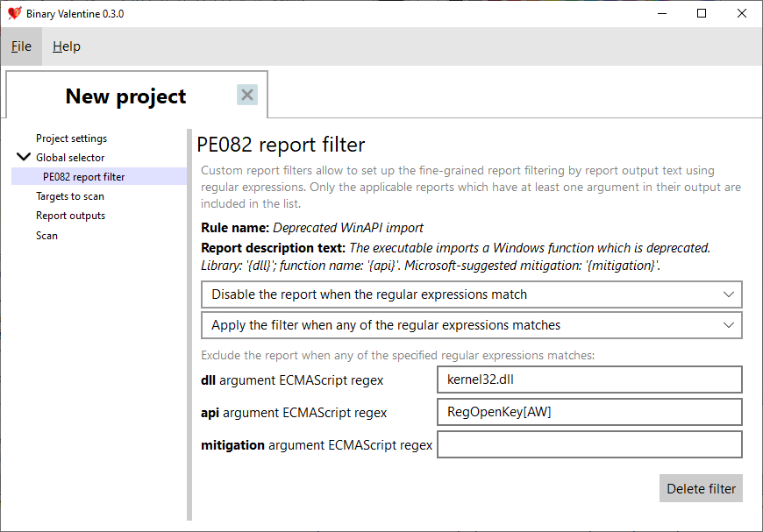
Task: Close the New project tab
Action: pos(247,95)
